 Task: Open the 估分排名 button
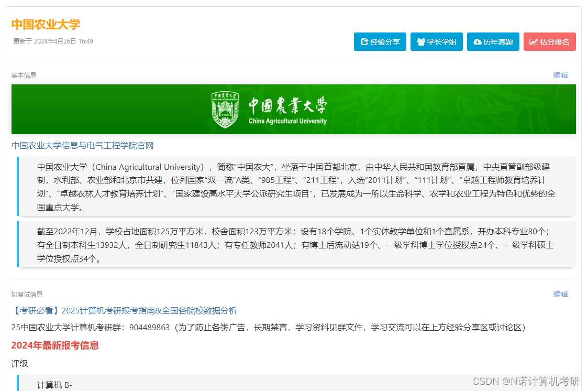pyautogui.click(x=550, y=41)
